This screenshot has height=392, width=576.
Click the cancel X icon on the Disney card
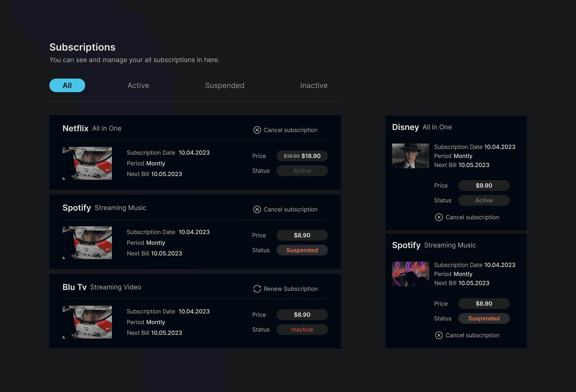(439, 217)
